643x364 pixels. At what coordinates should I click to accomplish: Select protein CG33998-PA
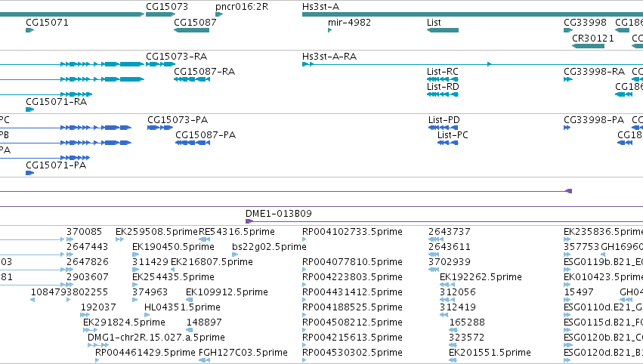594,120
